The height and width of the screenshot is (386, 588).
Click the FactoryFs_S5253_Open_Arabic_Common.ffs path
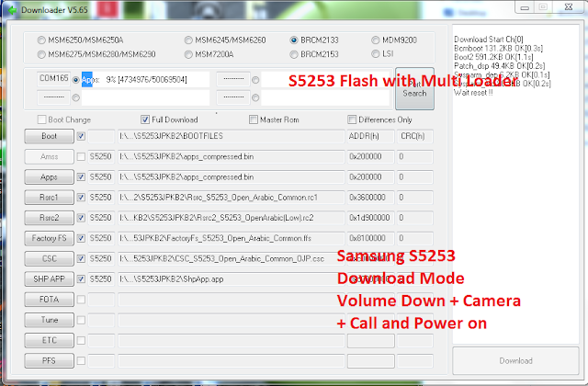point(231,238)
